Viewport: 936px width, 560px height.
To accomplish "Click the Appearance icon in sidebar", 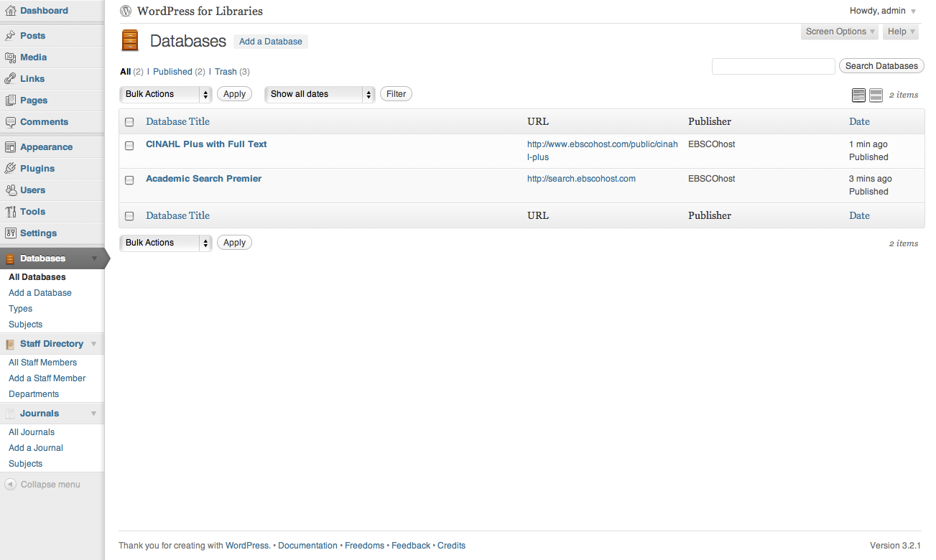I will [10, 147].
